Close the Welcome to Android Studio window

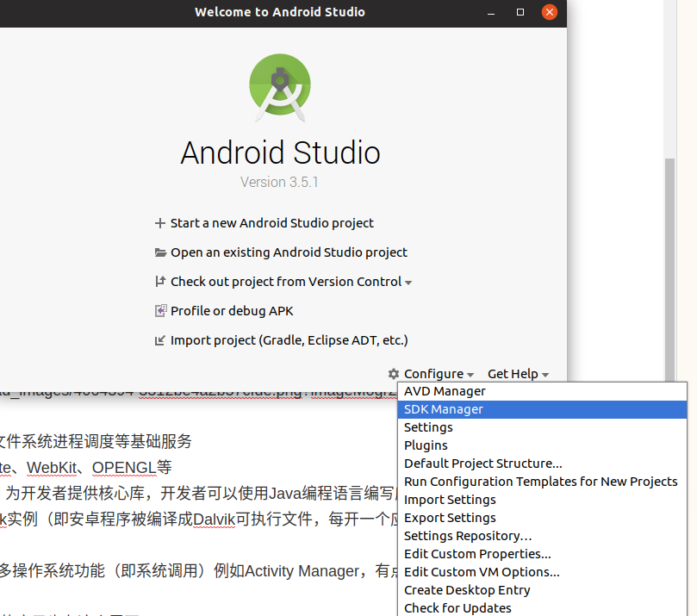coord(550,12)
